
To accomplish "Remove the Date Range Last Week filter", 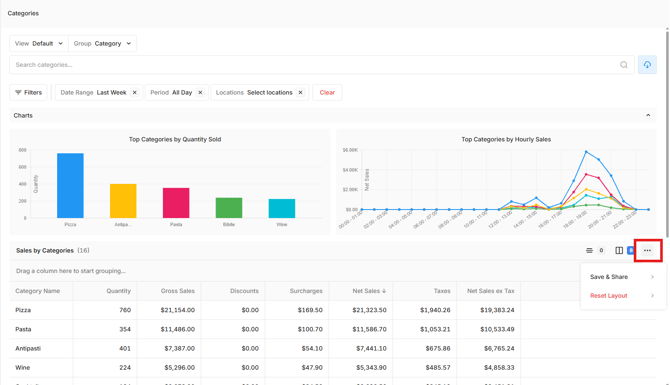I will [x=135, y=92].
